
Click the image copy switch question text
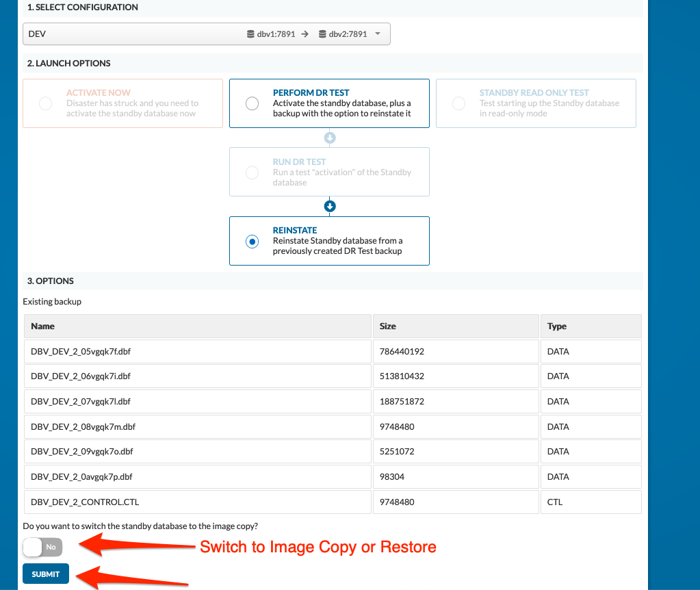point(141,526)
